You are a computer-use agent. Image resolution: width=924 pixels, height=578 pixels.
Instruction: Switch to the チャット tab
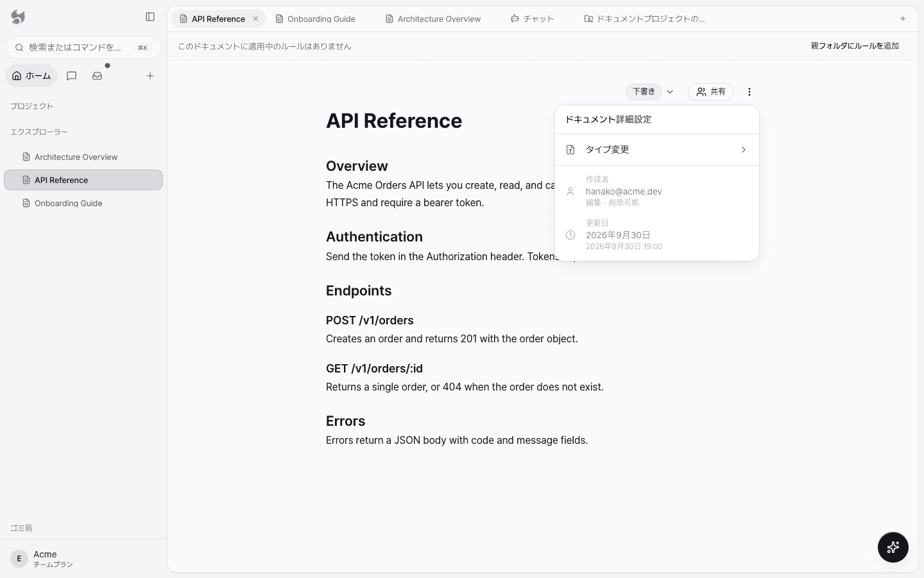(533, 19)
